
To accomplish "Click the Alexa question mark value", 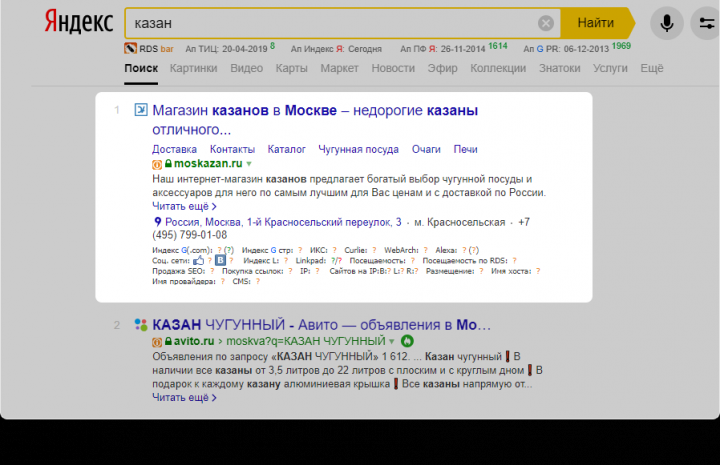I will pyautogui.click(x=464, y=250).
